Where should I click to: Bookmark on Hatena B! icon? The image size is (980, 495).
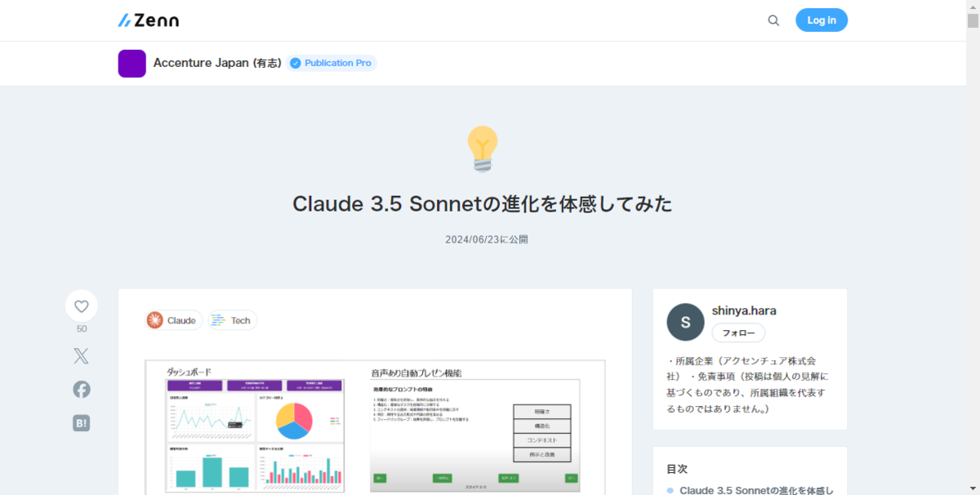82,423
